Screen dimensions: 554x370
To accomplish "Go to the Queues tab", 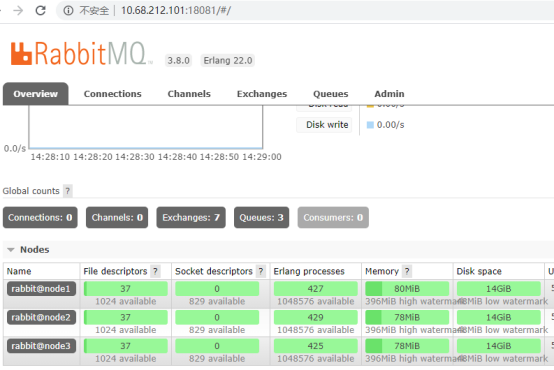I will tap(331, 94).
